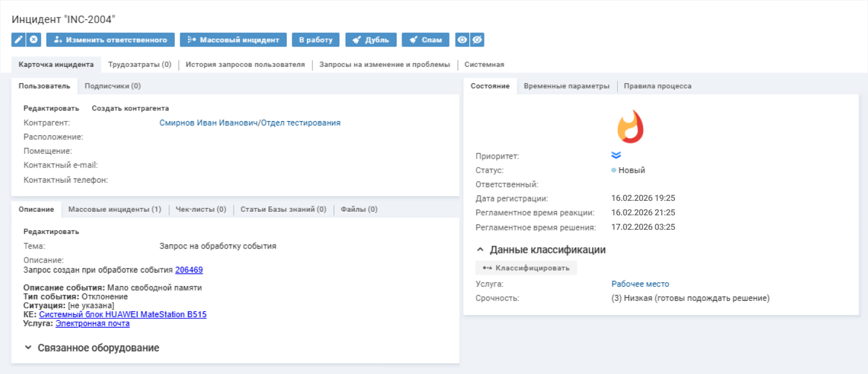Image resolution: width=868 pixels, height=374 pixels.
Task: Click the flame priority indicator icon
Action: [631, 126]
